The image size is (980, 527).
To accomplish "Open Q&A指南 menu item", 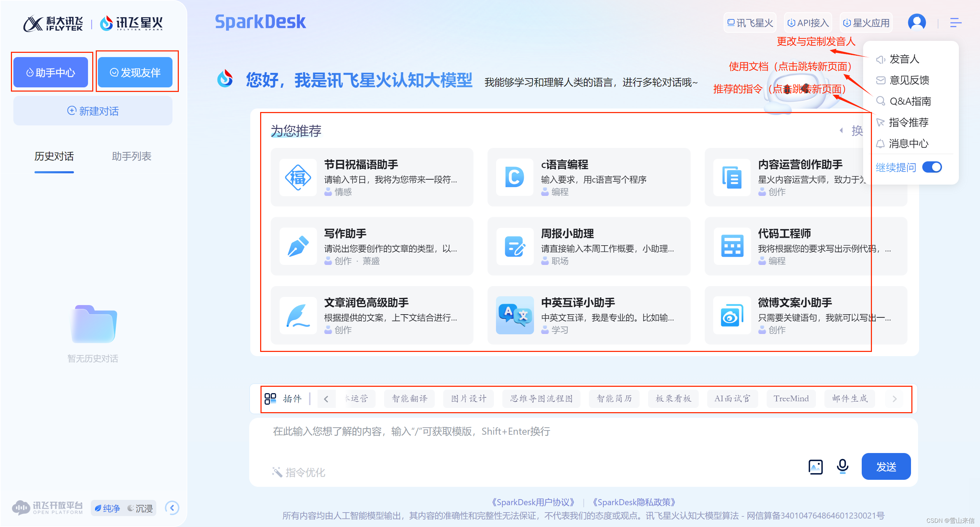I will click(x=904, y=101).
